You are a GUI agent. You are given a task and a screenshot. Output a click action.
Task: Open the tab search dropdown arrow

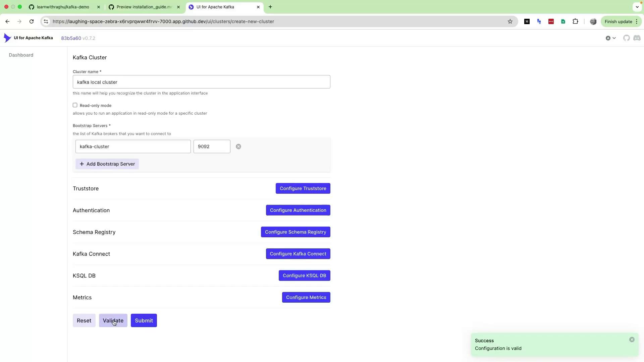coord(637,7)
